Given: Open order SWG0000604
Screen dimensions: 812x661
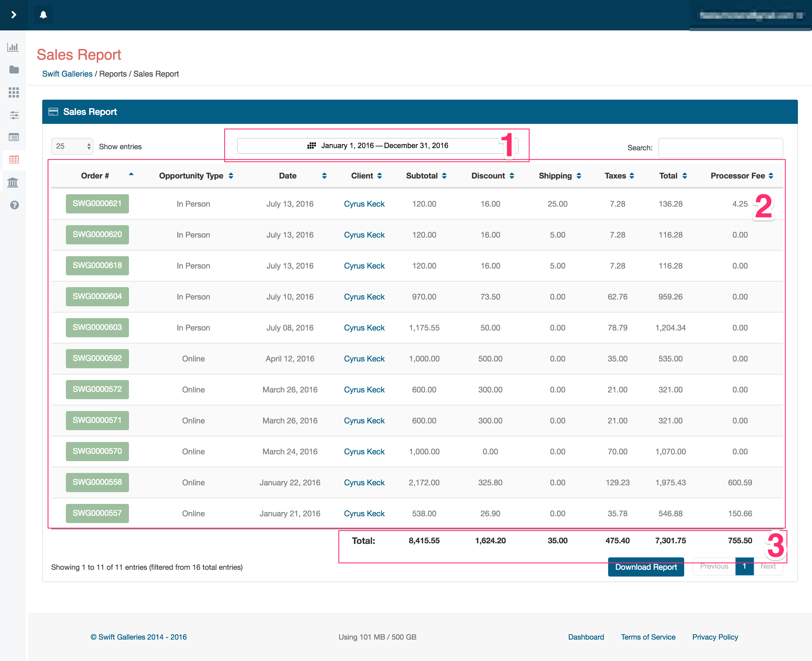Looking at the screenshot, I should [97, 297].
